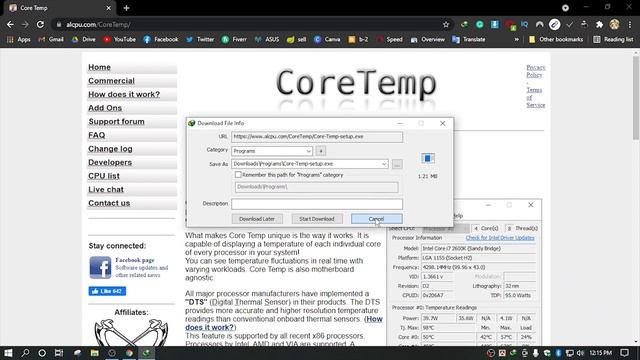640x360 pixels.
Task: Open the Windows Start menu
Action: 8,353
